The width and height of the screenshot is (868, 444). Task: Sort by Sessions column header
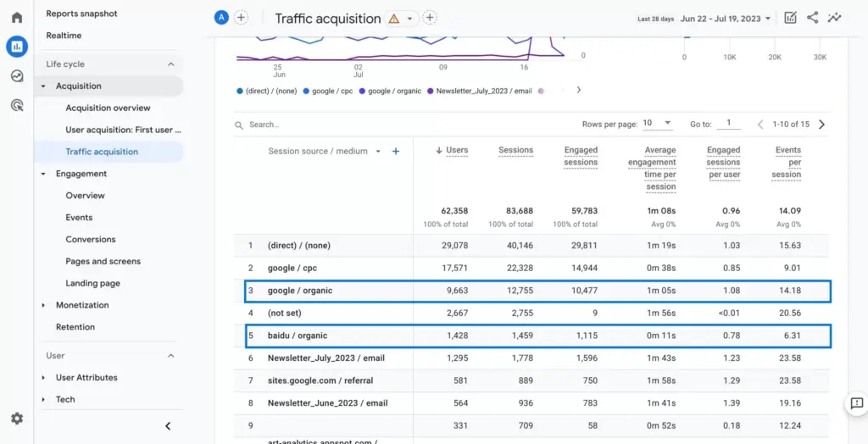coord(516,150)
